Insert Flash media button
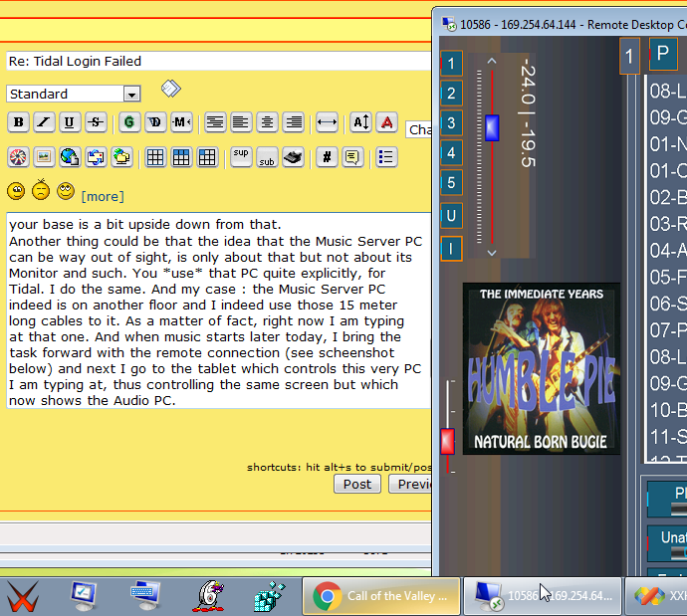 18,157
